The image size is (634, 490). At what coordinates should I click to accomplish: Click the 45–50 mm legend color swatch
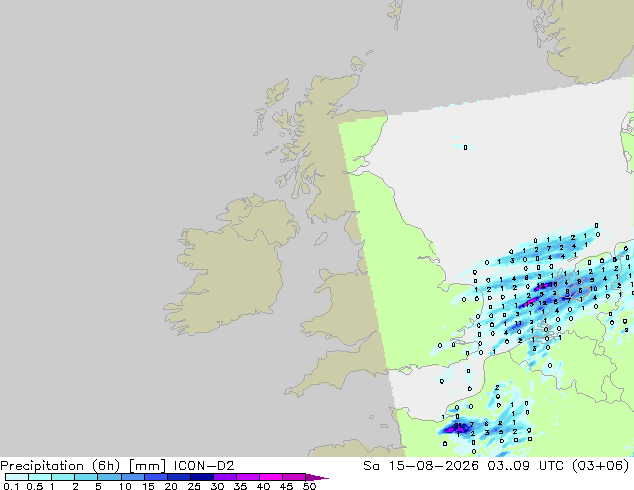coord(294,477)
